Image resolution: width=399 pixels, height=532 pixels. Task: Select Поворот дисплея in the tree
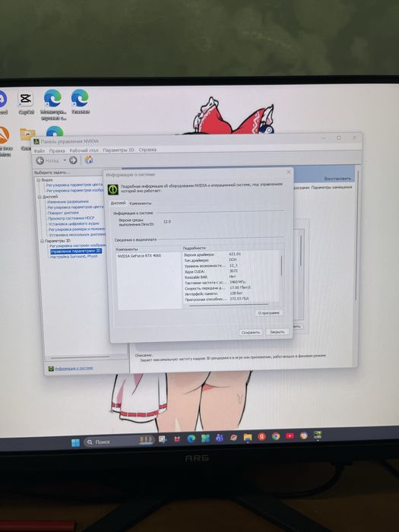63,213
